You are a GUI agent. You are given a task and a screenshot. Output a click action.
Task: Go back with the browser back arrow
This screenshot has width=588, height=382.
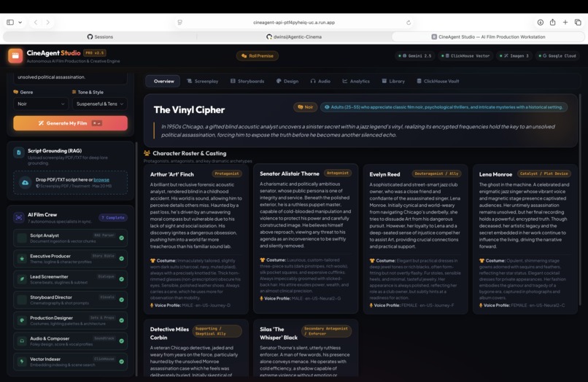point(36,22)
